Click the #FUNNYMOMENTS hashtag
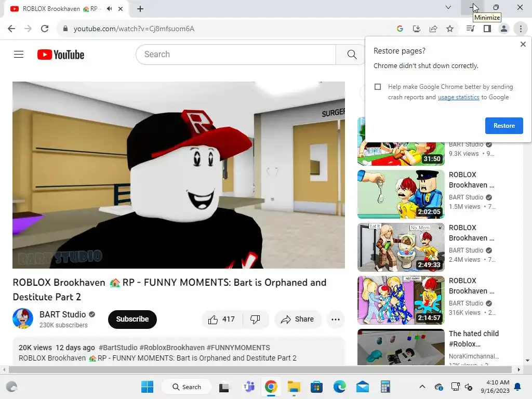 click(238, 348)
